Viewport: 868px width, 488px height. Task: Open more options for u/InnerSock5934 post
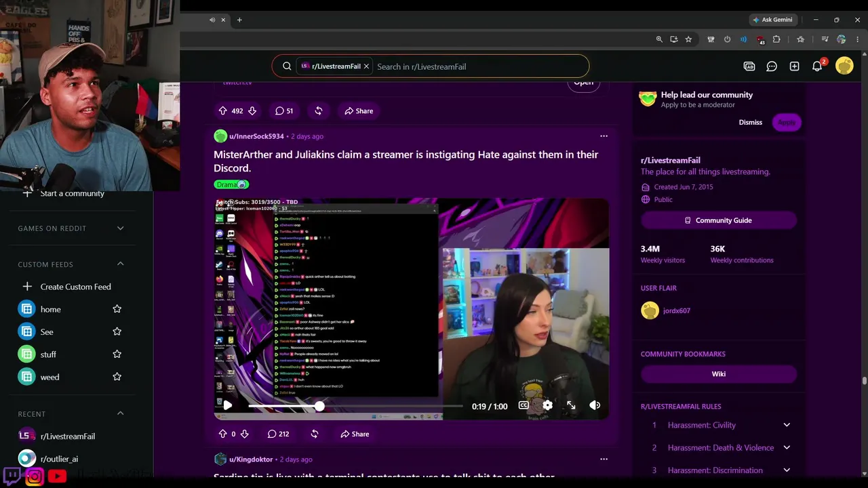pos(604,136)
